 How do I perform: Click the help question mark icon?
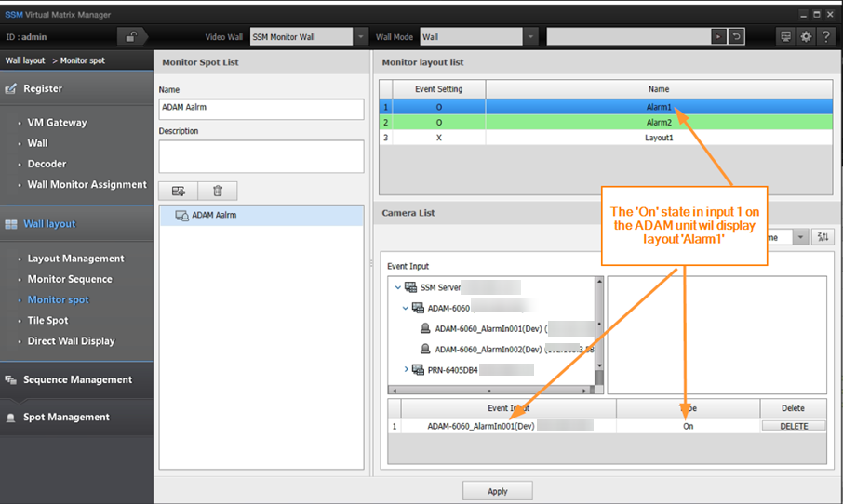click(825, 37)
